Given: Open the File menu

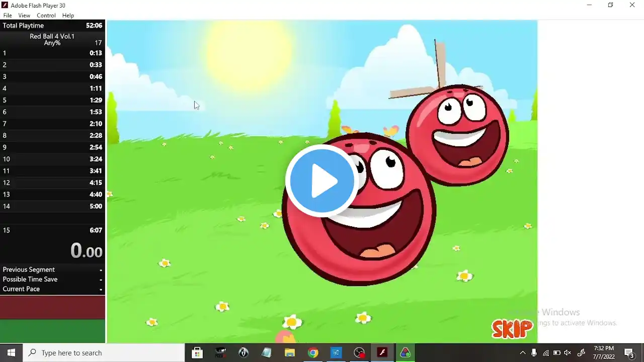Looking at the screenshot, I should click(8, 16).
